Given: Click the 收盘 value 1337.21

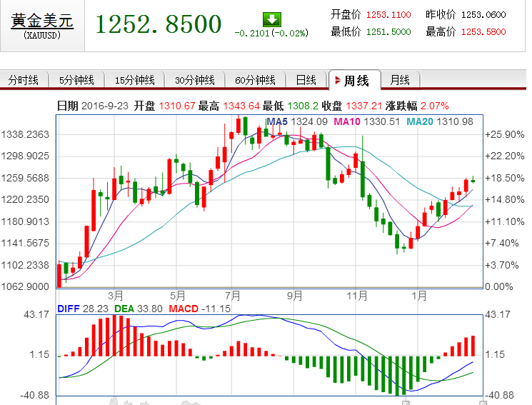Looking at the screenshot, I should click(x=364, y=106).
